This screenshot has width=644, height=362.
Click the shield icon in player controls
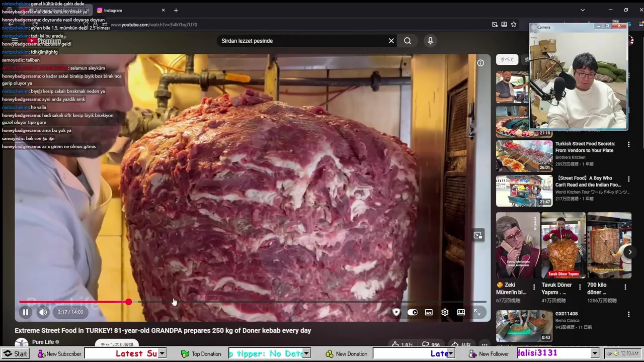click(x=396, y=312)
